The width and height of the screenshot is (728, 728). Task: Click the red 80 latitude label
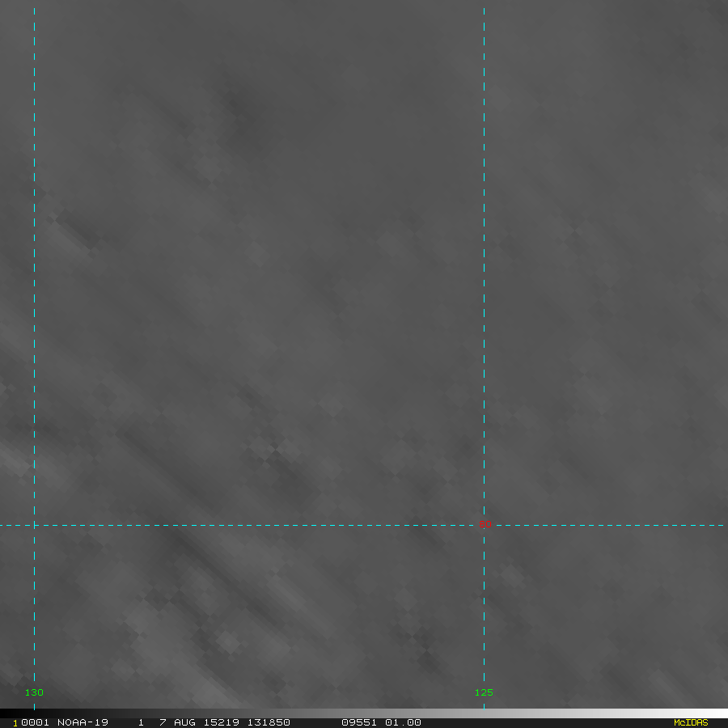(x=485, y=524)
